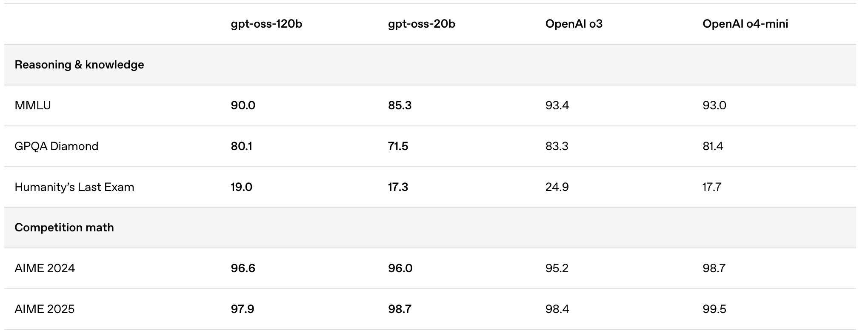Click the AIME 2024 row label
The image size is (868, 336).
pos(45,268)
